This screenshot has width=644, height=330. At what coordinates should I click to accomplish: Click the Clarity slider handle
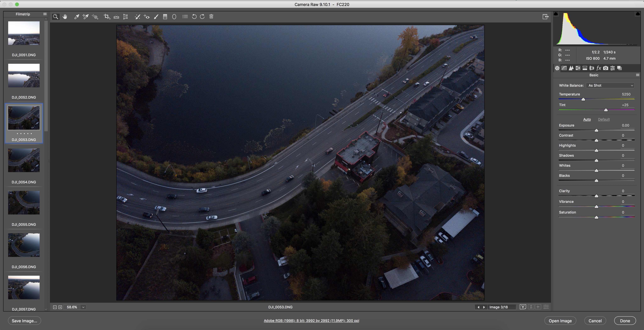tap(596, 196)
